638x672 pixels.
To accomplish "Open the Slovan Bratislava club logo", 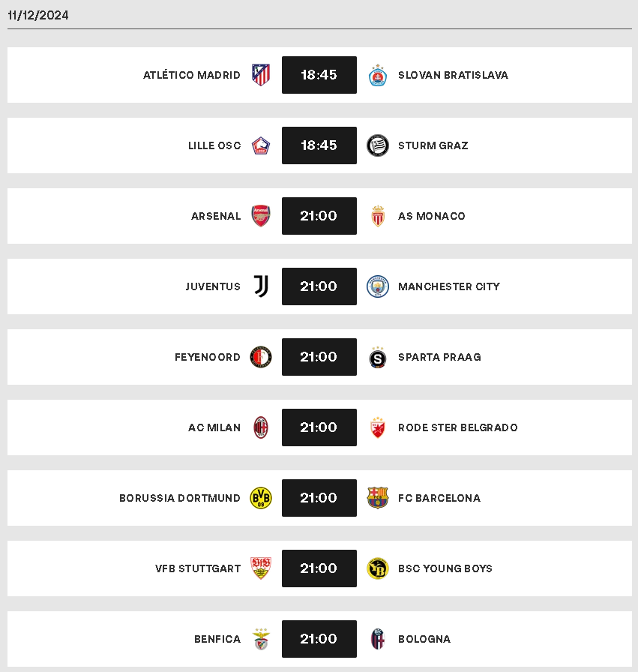I will [378, 75].
